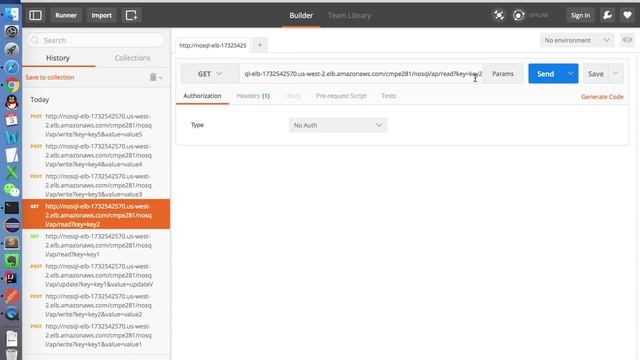Image resolution: width=640 pixels, height=360 pixels.
Task: Open the No Auth type dropdown
Action: [x=338, y=125]
